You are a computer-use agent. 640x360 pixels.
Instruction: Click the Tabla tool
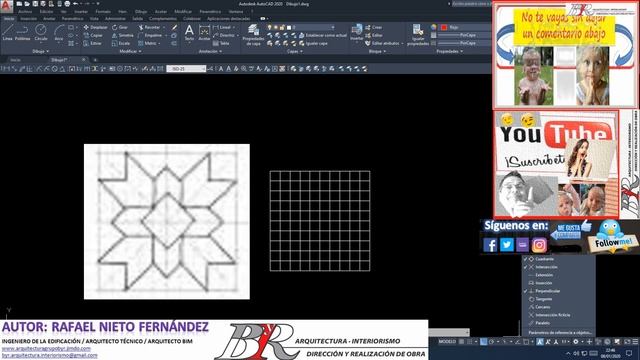221,43
